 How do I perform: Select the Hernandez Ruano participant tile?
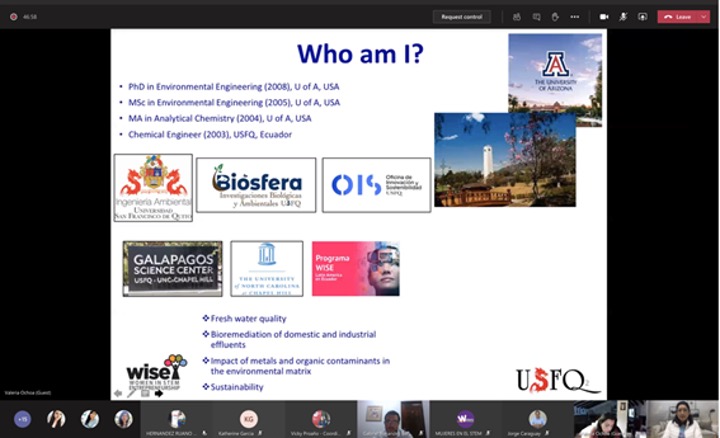tap(177, 419)
